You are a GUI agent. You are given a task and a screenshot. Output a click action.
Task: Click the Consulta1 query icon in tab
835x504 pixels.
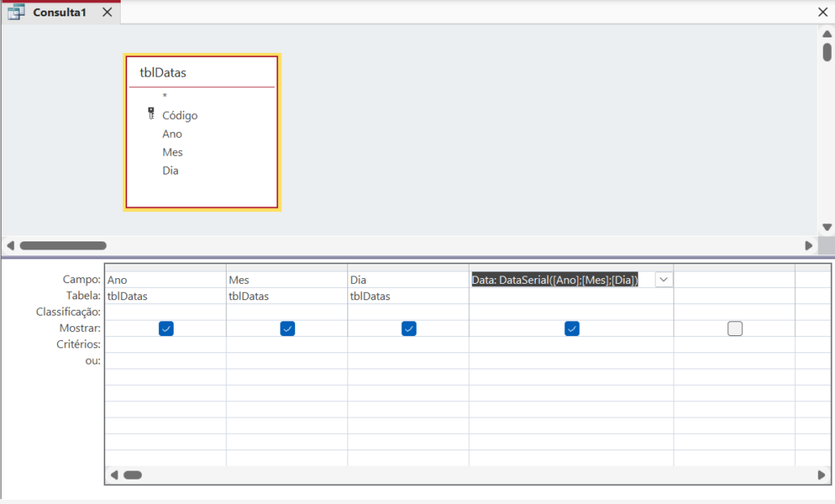(15, 13)
